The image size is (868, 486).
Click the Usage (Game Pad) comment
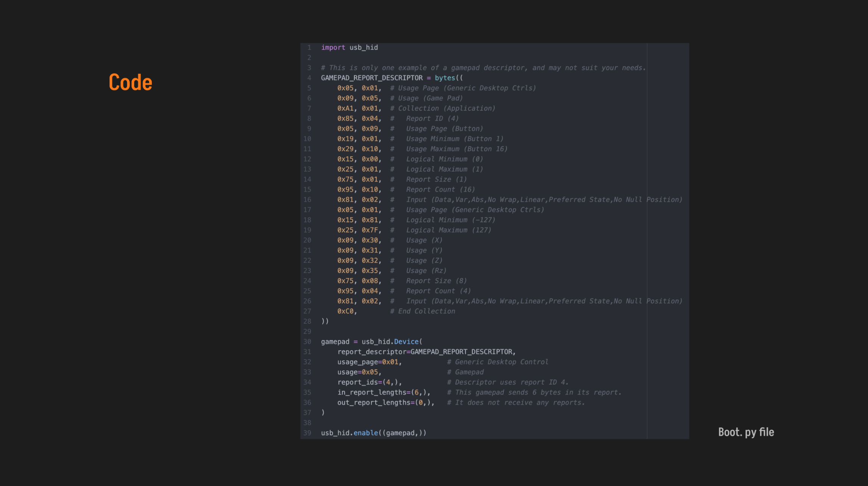pos(430,98)
